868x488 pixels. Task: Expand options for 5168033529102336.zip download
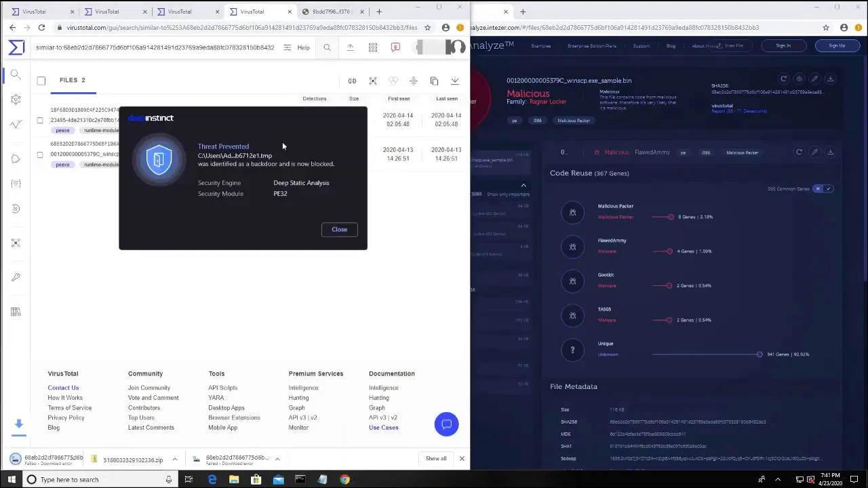click(x=174, y=460)
